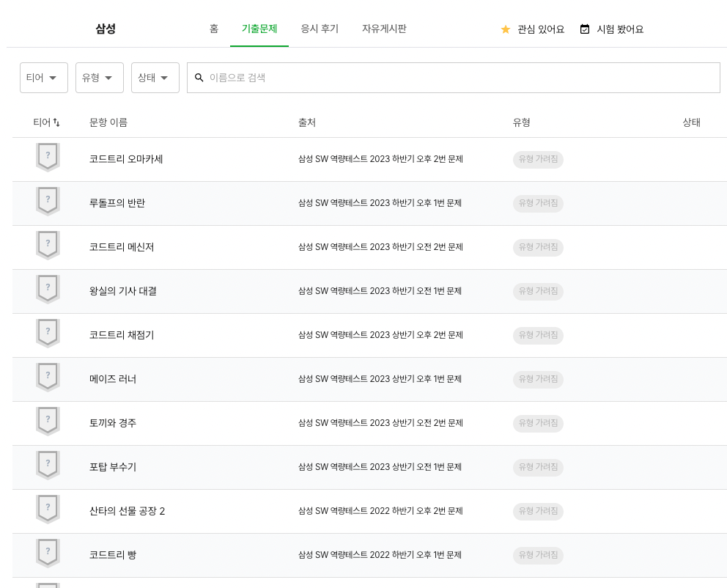Click the 상태 column header

691,122
